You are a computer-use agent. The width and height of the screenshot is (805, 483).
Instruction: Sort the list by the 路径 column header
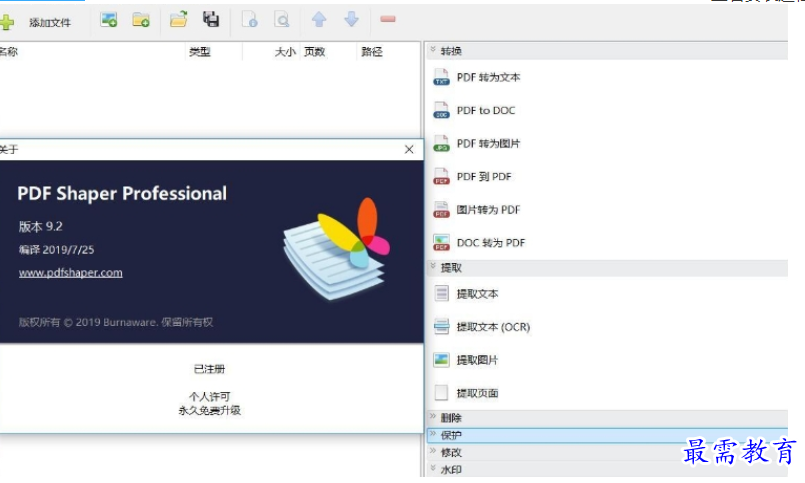click(372, 52)
